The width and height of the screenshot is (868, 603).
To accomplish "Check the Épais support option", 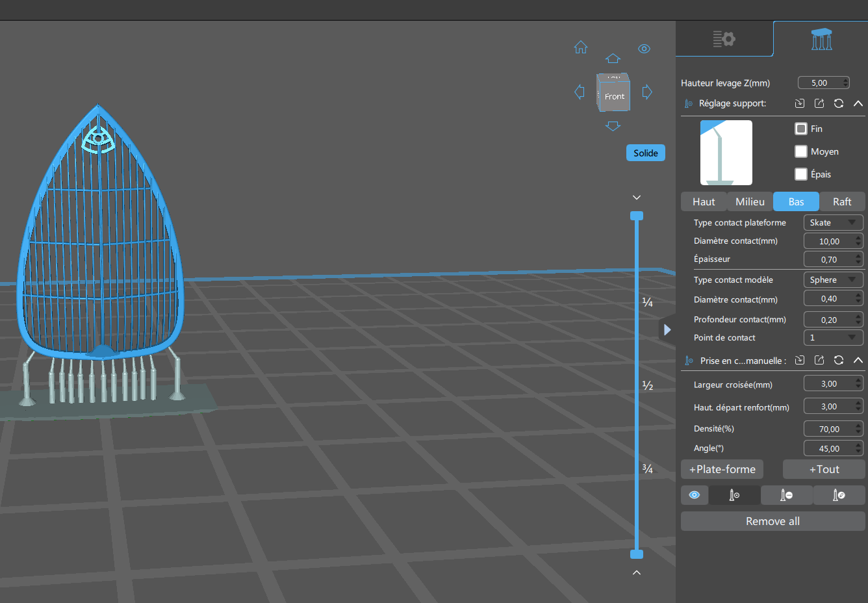I will click(x=801, y=174).
